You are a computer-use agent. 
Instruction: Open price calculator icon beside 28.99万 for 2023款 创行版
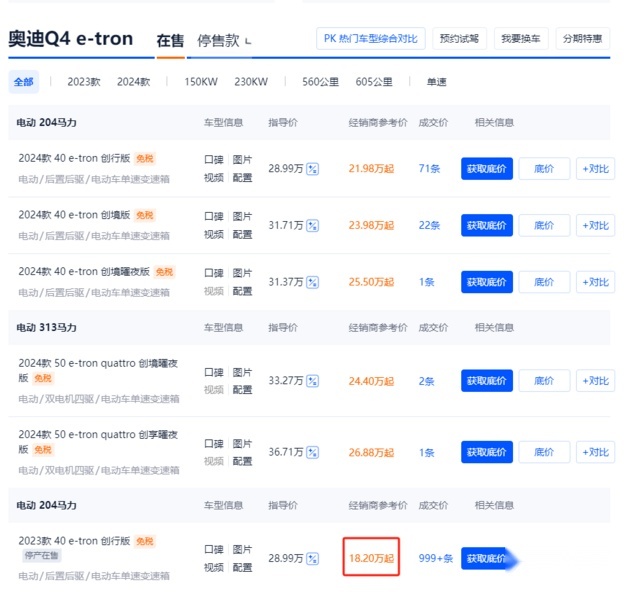pos(312,559)
